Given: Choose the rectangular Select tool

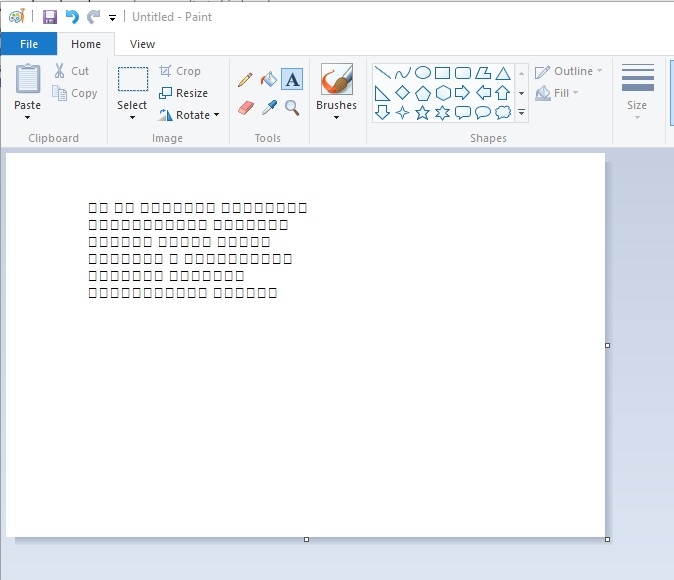Looking at the screenshot, I should pyautogui.click(x=133, y=79).
